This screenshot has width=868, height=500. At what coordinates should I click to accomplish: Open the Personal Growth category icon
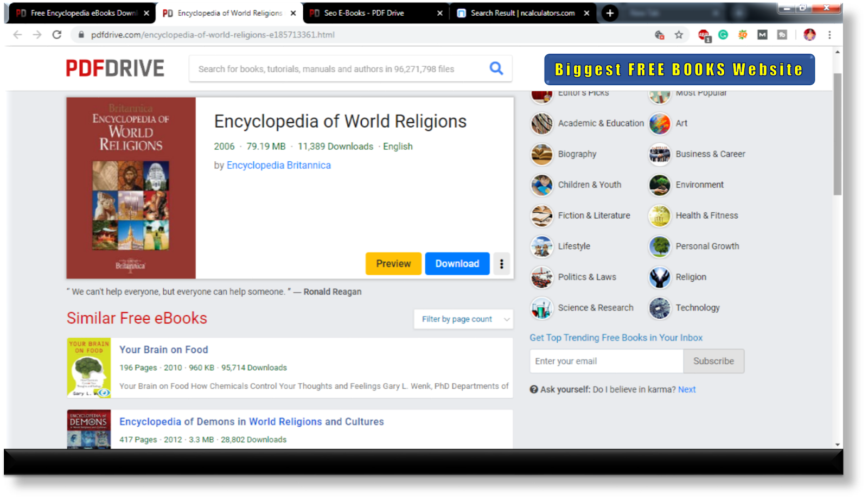pyautogui.click(x=659, y=247)
